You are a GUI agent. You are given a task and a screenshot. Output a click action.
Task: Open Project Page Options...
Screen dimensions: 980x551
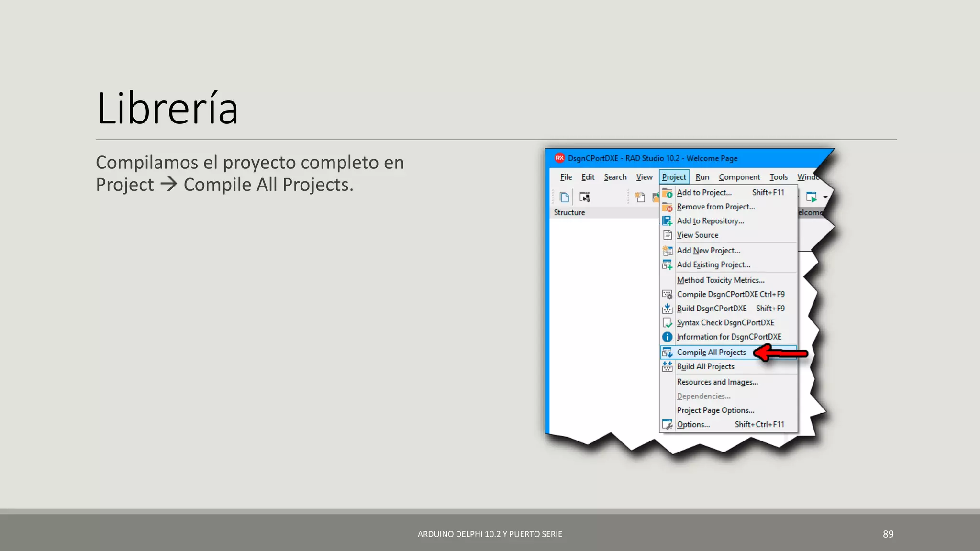(728, 410)
